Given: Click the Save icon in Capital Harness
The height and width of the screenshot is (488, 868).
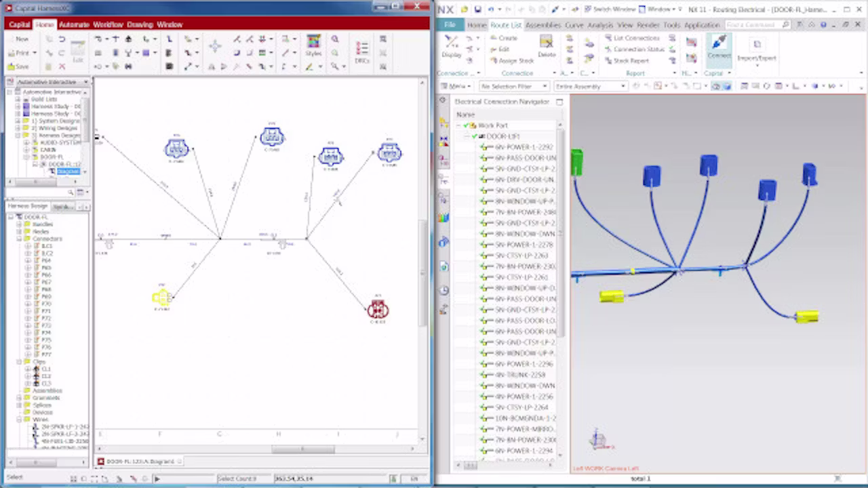Looking at the screenshot, I should pos(18,66).
